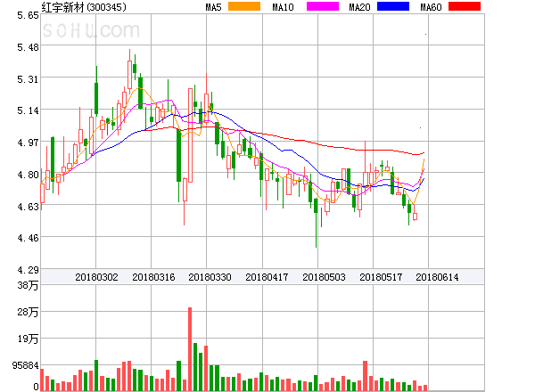Click the 20180417 date label
535x392 pixels.
(267, 277)
